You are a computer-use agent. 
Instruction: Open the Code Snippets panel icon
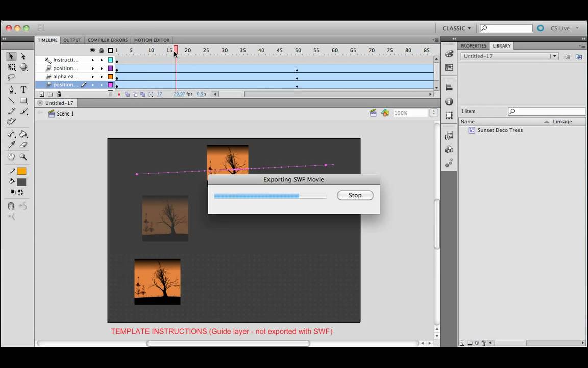coord(449,135)
